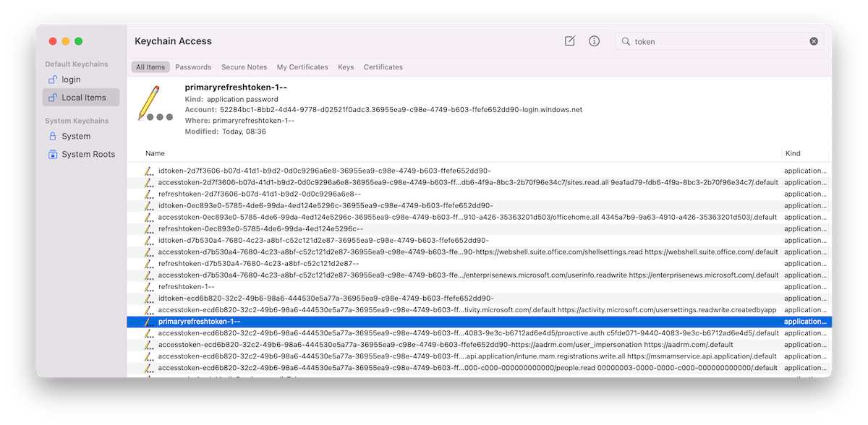
Task: Click the large pencil password icon in details
Action: pyautogui.click(x=154, y=104)
